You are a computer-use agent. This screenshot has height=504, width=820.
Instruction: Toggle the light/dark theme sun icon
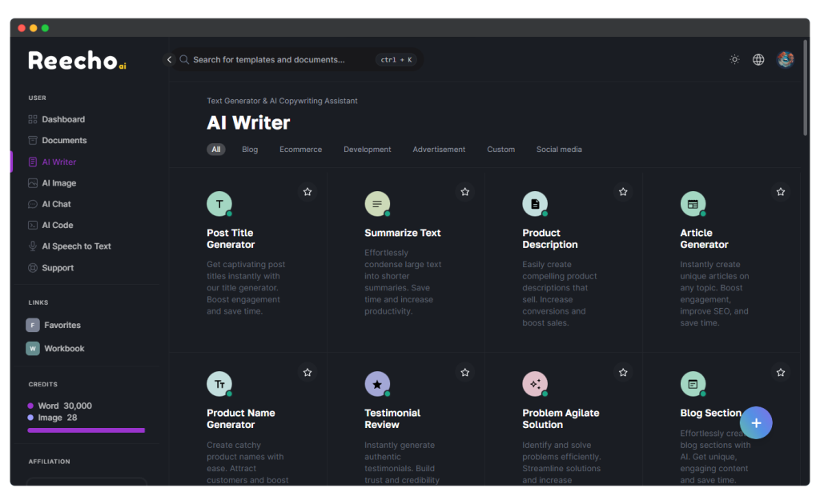click(x=734, y=59)
